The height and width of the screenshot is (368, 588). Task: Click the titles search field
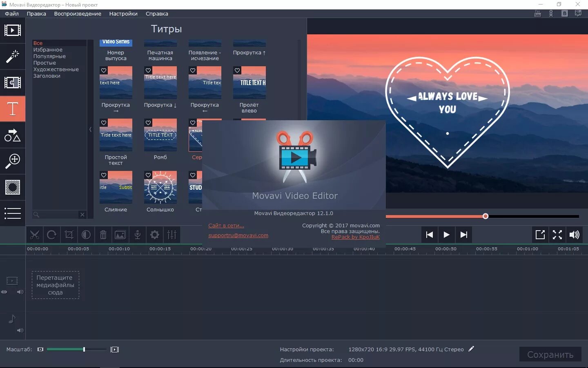[56, 215]
